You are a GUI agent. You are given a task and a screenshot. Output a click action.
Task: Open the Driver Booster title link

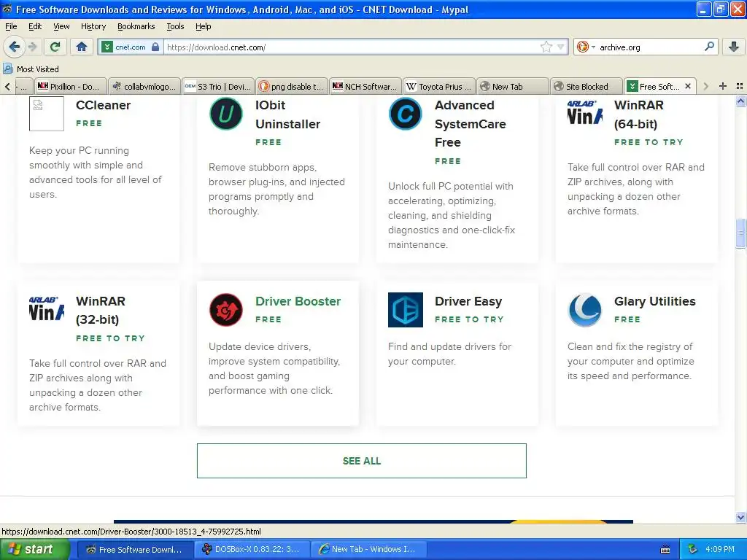(298, 301)
